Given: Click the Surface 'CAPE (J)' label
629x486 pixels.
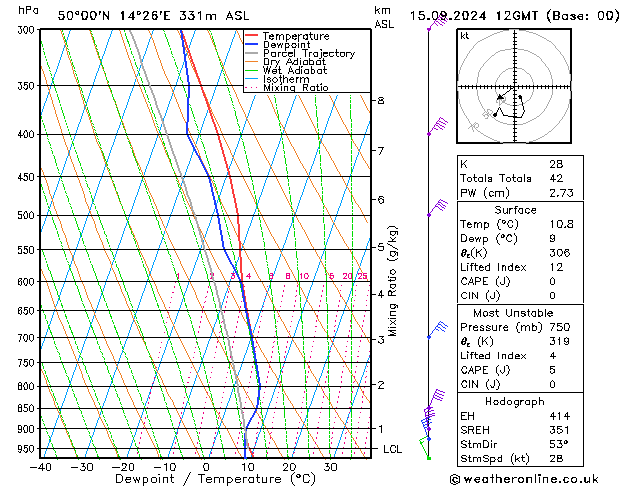Looking at the screenshot, I should click(485, 281).
